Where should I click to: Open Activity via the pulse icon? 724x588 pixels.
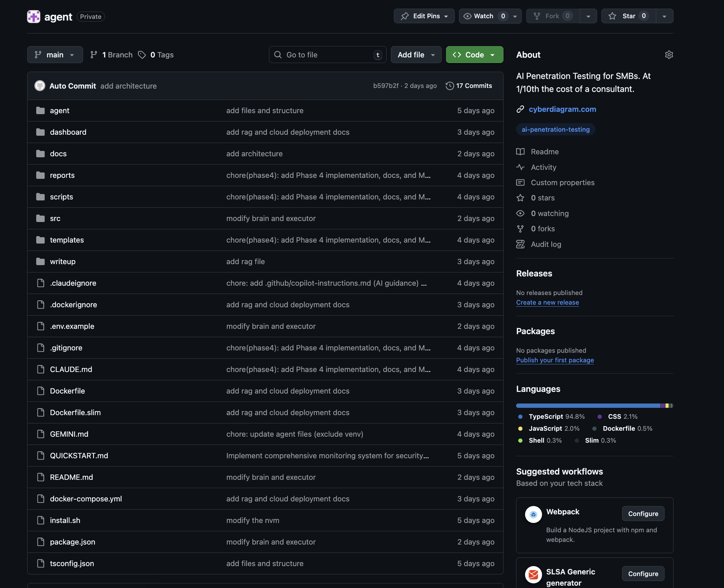coord(521,167)
